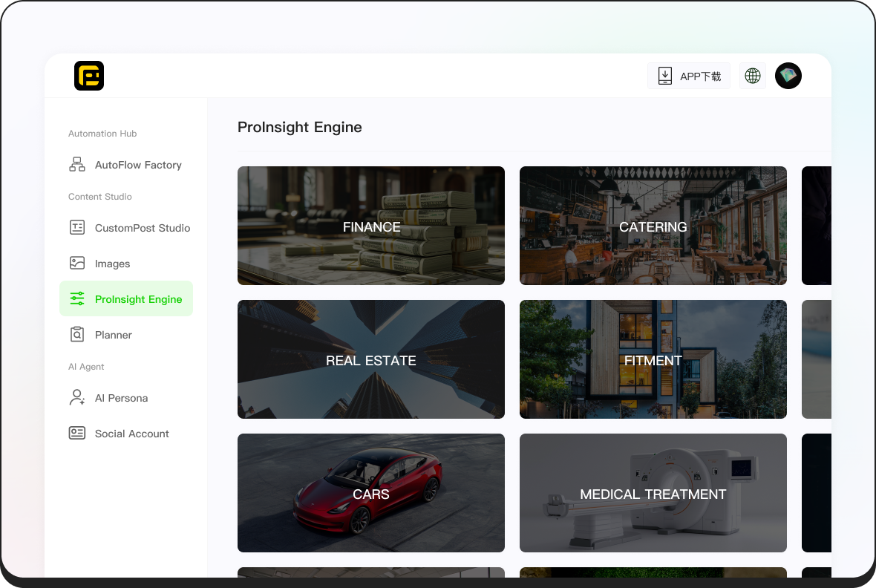
Task: Open the MEDICAL TREATMENT category card
Action: [x=653, y=493]
